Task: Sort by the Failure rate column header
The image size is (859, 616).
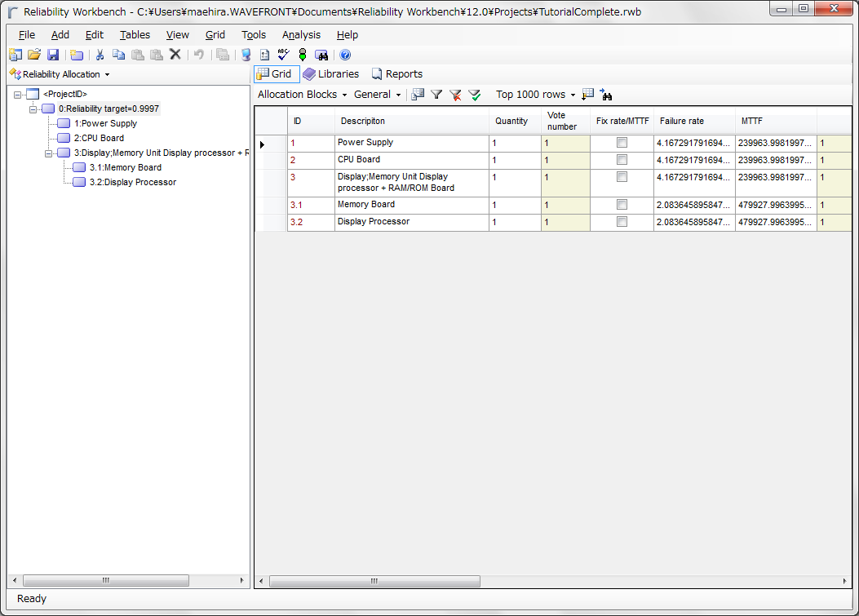Action: (x=694, y=121)
